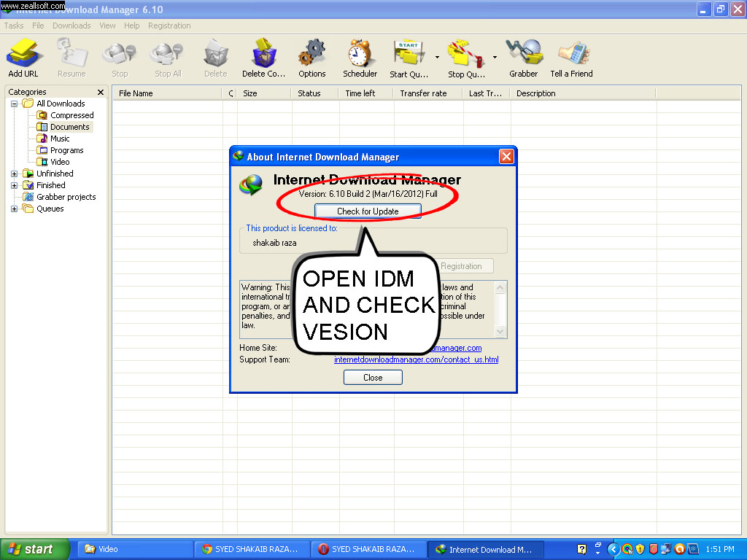This screenshot has width=747, height=560.
Task: Switch to the Opera taskbar window
Action: 368,549
